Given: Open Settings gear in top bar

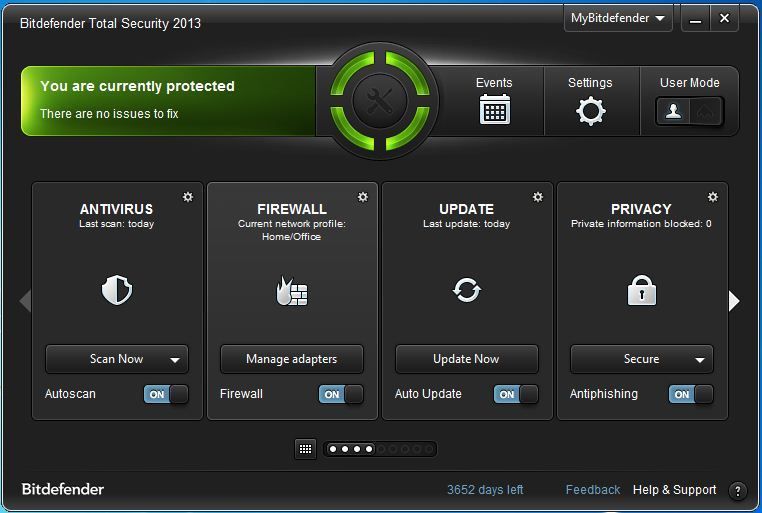Looking at the screenshot, I should 590,111.
